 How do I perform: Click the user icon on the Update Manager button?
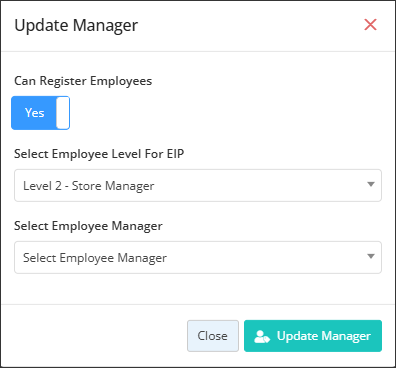(262, 336)
